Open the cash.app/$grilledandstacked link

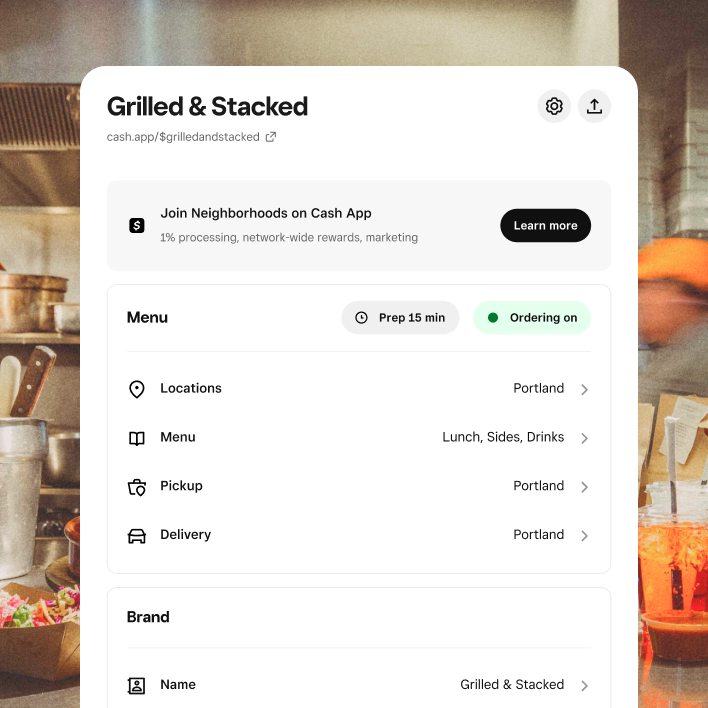coord(183,137)
